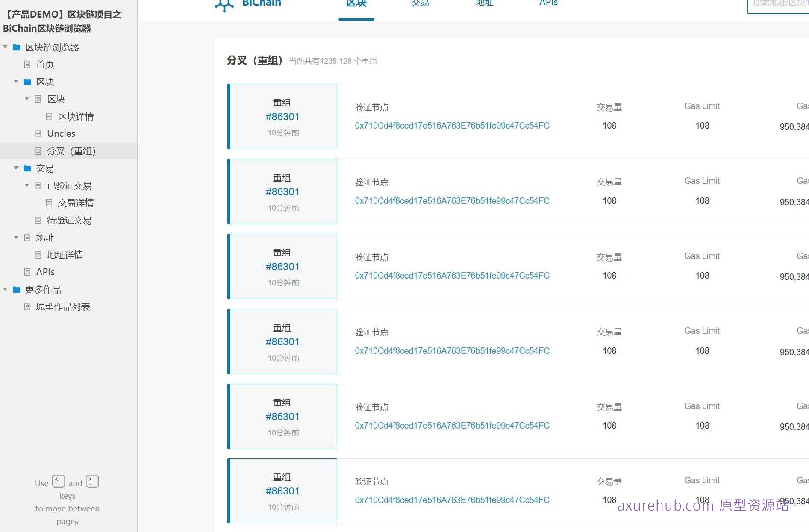Viewport: 809px width, 532px height.
Task: Switch to the 交易 navigation tab
Action: (x=420, y=3)
